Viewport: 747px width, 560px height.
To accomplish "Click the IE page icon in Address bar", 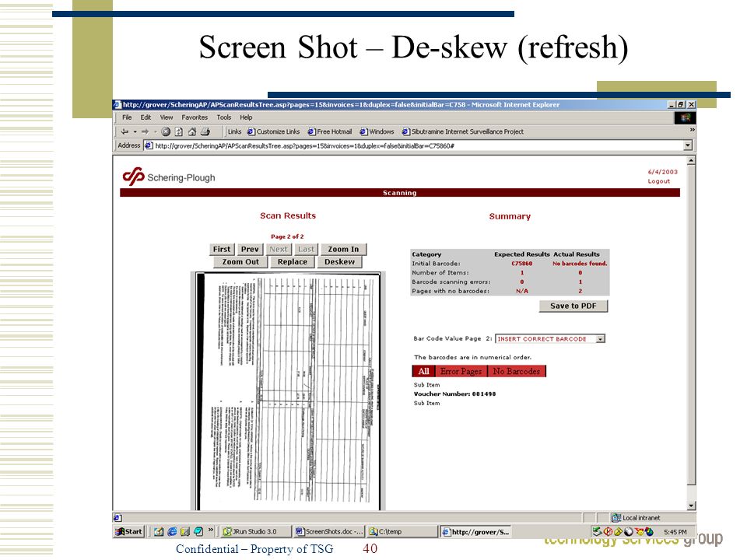I will [x=149, y=145].
